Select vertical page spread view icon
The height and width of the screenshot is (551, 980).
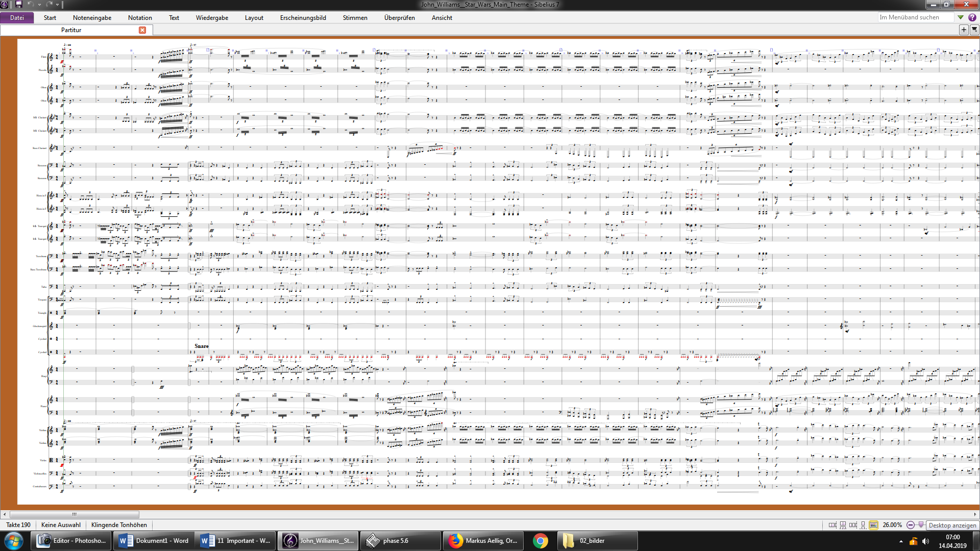click(x=843, y=525)
